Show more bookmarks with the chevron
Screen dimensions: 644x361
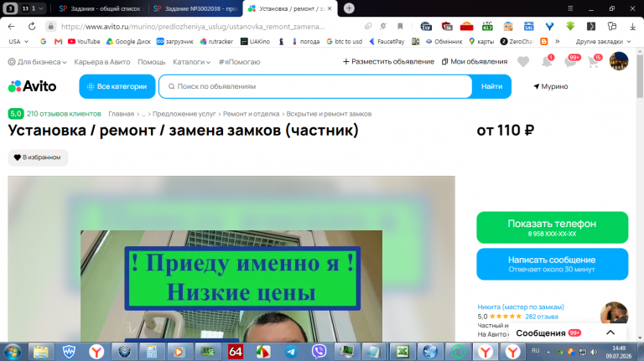[558, 41]
